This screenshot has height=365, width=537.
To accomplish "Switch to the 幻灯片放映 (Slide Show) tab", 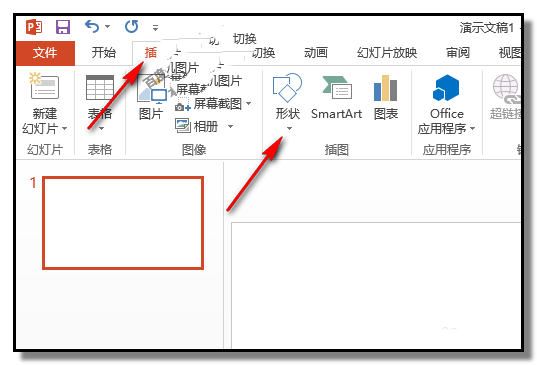I will coord(387,53).
